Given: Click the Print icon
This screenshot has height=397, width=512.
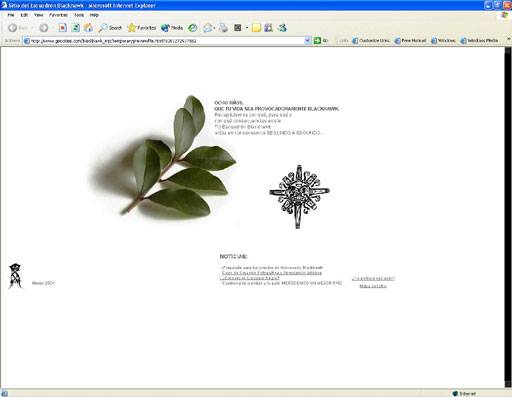Looking at the screenshot, I should pyautogui.click(x=223, y=28).
